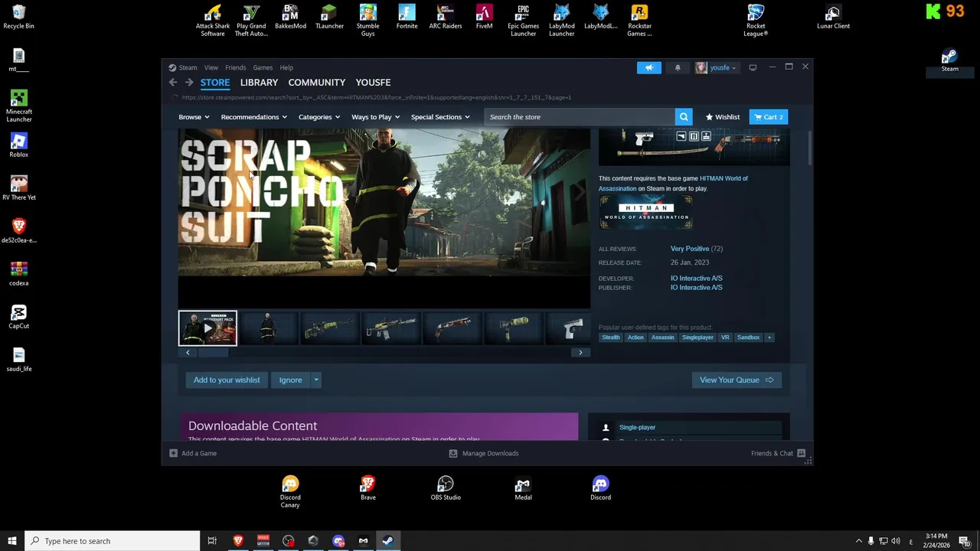Image resolution: width=980 pixels, height=551 pixels.
Task: Expand the Recommendations dropdown
Action: [253, 117]
